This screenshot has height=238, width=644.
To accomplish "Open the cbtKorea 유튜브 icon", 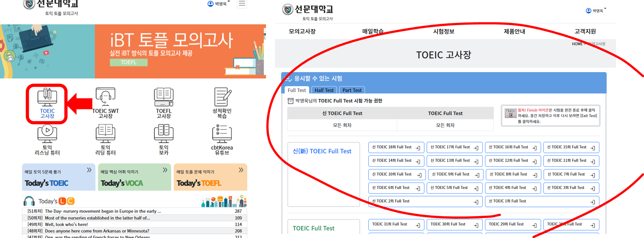I will coord(222,140).
